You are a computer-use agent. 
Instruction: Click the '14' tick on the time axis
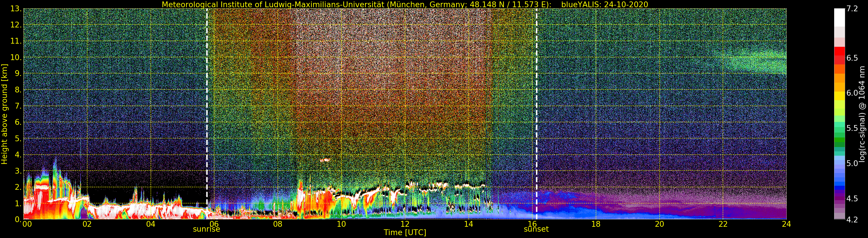pos(469,224)
